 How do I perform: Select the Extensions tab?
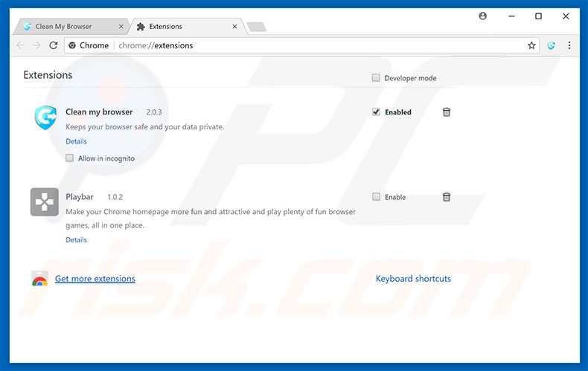tap(188, 26)
